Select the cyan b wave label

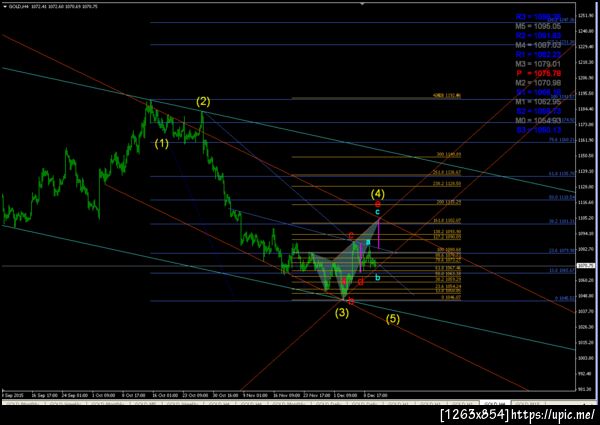(377, 278)
